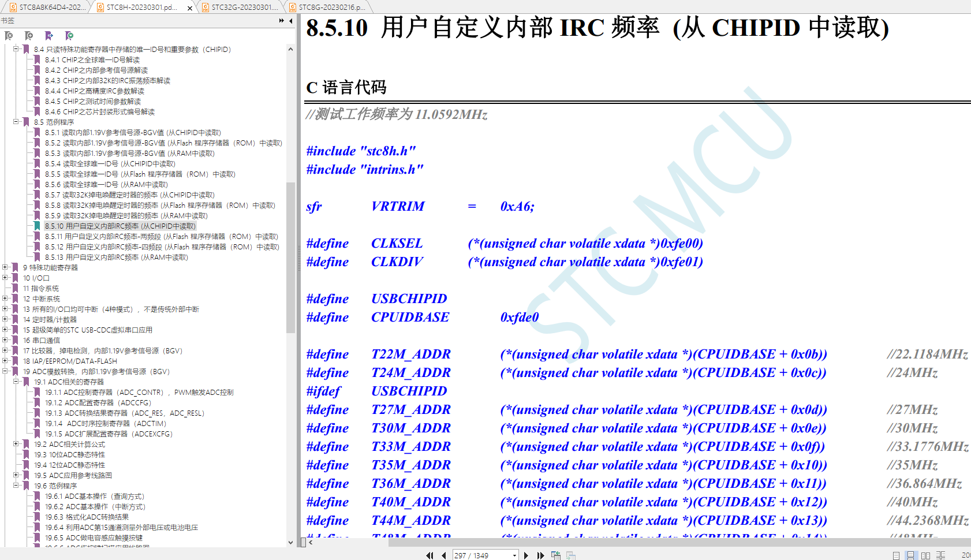Switch to continuous facing view
Viewport: 971px width, 560px height.
pos(940,555)
